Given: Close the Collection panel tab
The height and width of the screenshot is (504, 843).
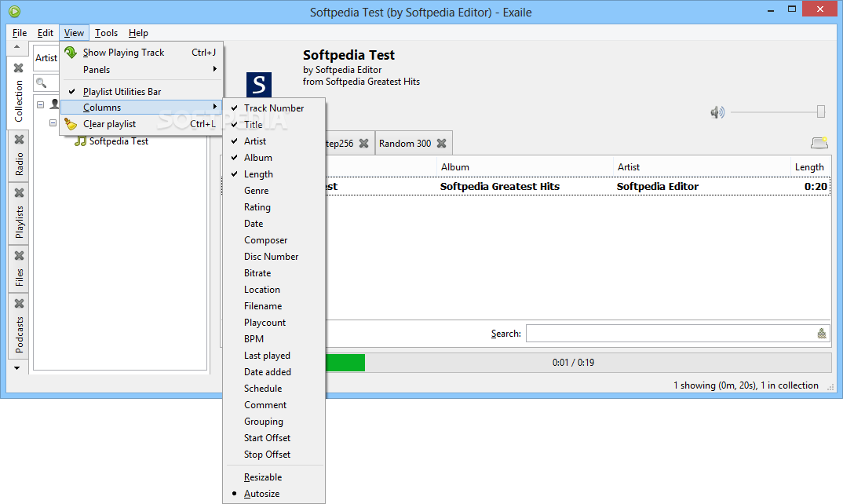Looking at the screenshot, I should tap(19, 68).
